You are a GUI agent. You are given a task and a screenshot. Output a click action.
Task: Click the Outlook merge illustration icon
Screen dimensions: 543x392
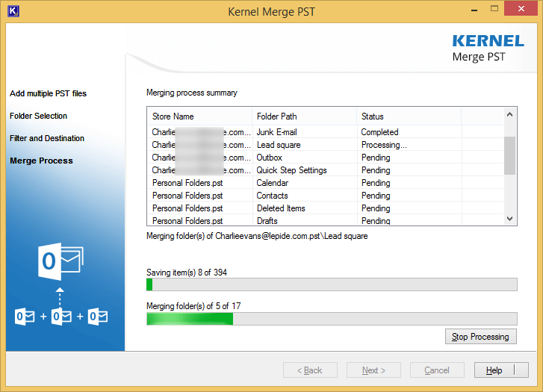pos(61,284)
